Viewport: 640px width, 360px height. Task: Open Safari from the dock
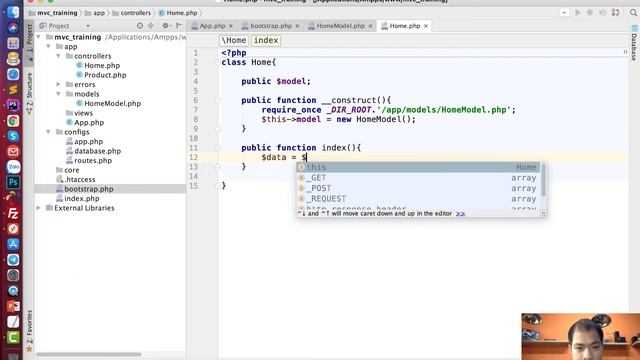13,74
